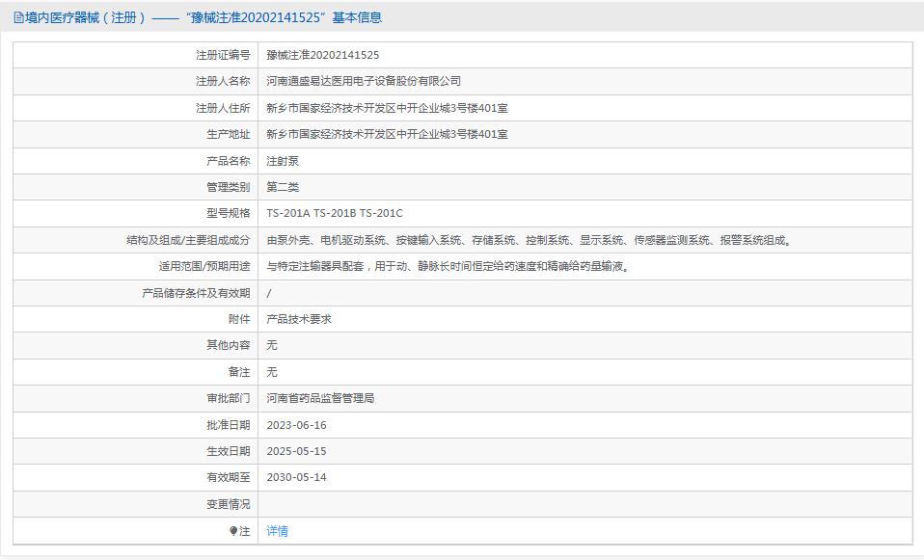Viewport: 924px width, 560px height.
Task: Open the 详情 details link
Action: (276, 530)
